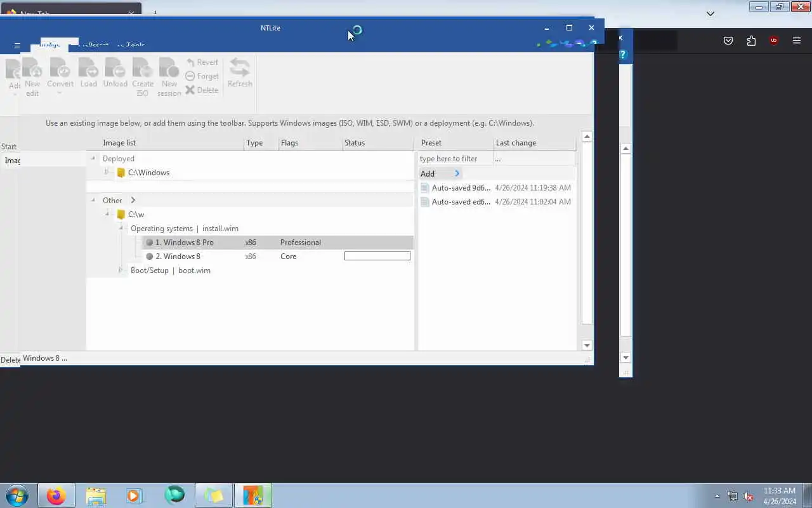Click the C:\w folder icon
This screenshot has height=508, width=812.
(x=121, y=215)
